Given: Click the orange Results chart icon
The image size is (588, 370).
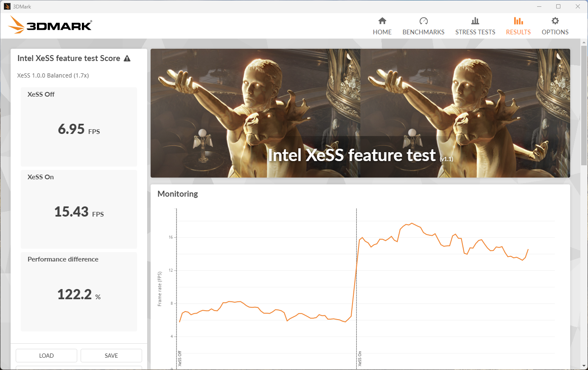Looking at the screenshot, I should point(518,21).
